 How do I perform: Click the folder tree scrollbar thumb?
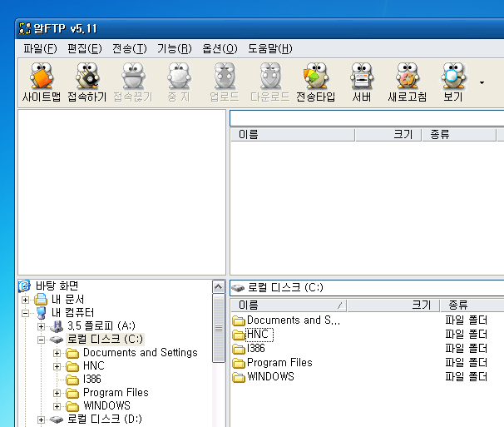click(x=219, y=328)
